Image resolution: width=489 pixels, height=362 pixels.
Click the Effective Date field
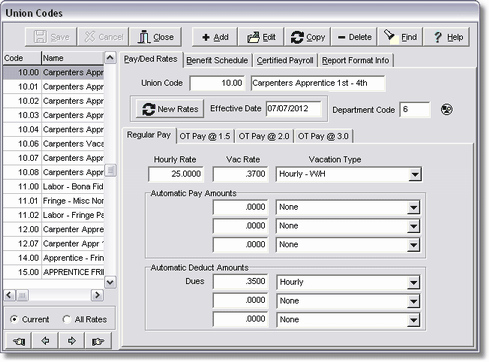click(294, 109)
